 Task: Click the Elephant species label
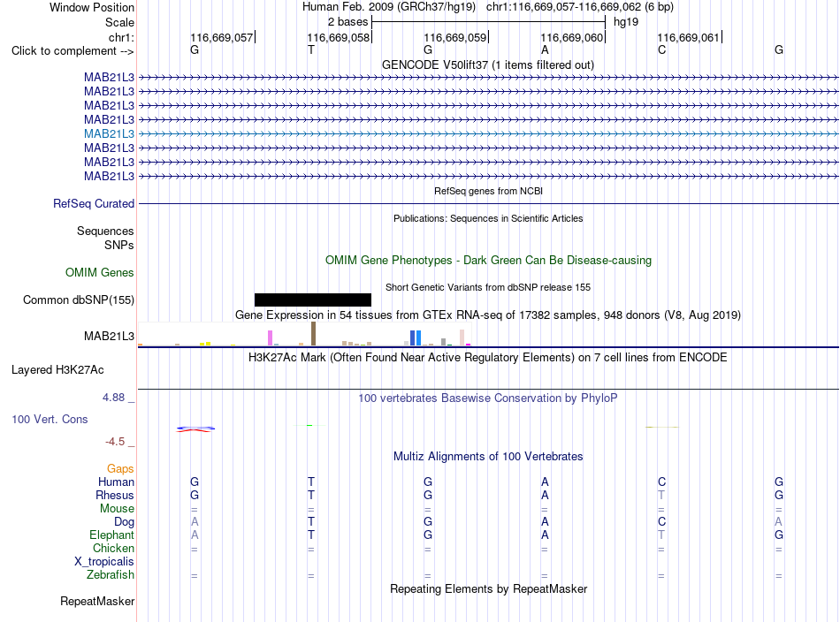pyautogui.click(x=112, y=535)
